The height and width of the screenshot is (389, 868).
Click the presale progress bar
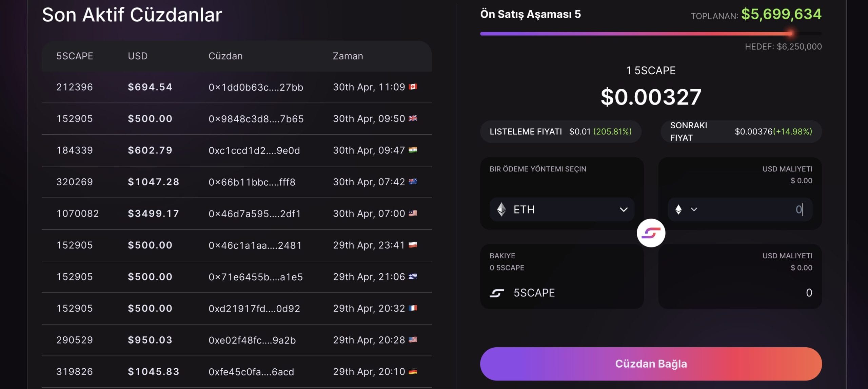[x=651, y=33]
